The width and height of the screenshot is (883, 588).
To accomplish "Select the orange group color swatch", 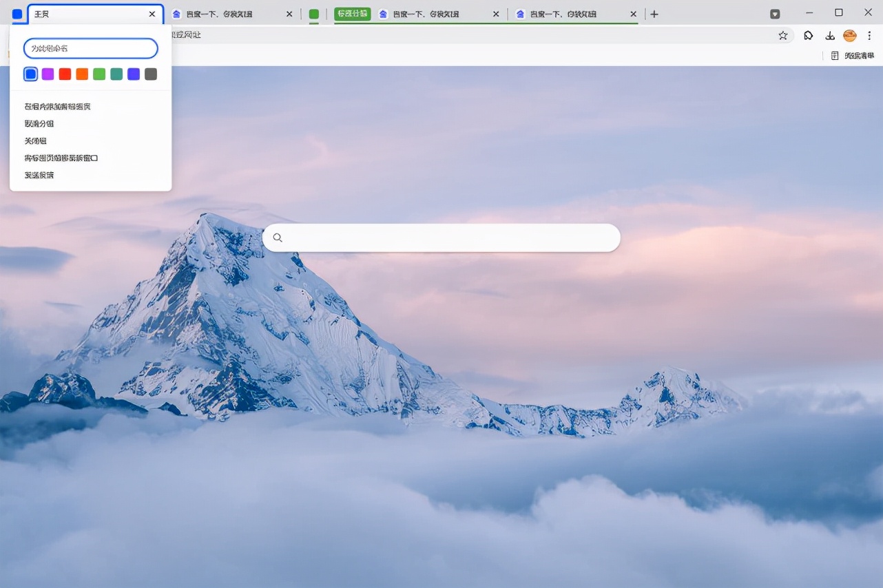I will (82, 74).
